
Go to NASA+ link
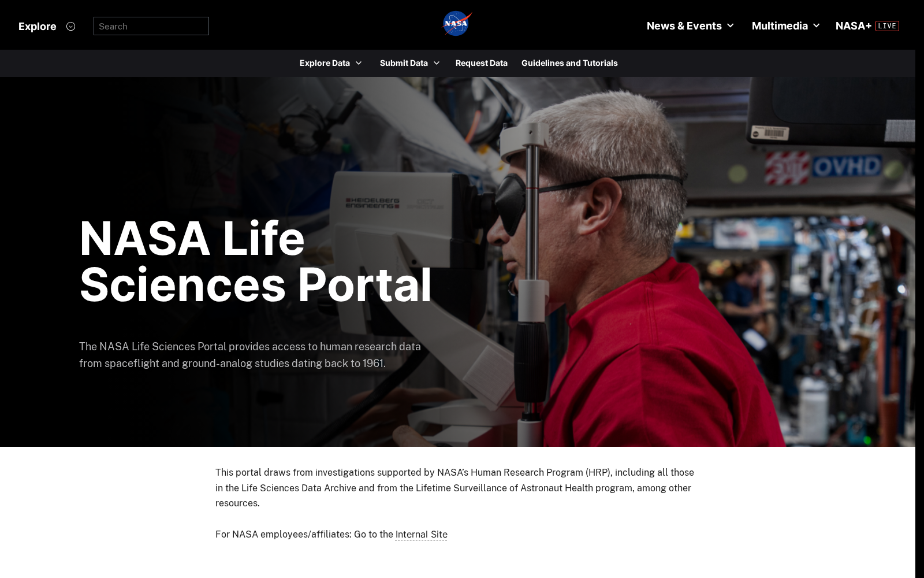click(853, 26)
